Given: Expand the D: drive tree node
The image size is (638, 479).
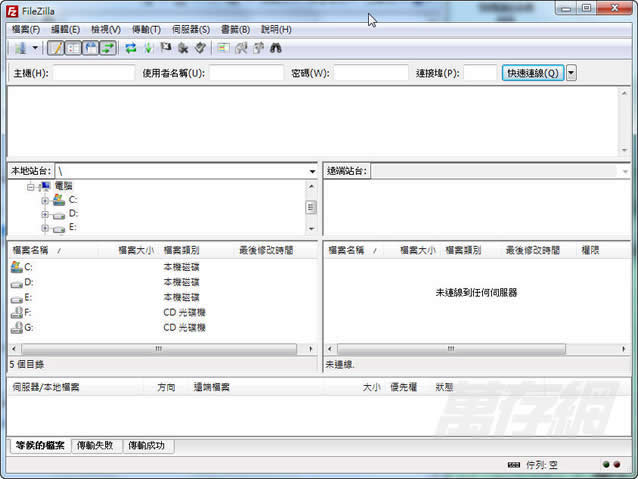Looking at the screenshot, I should [45, 214].
